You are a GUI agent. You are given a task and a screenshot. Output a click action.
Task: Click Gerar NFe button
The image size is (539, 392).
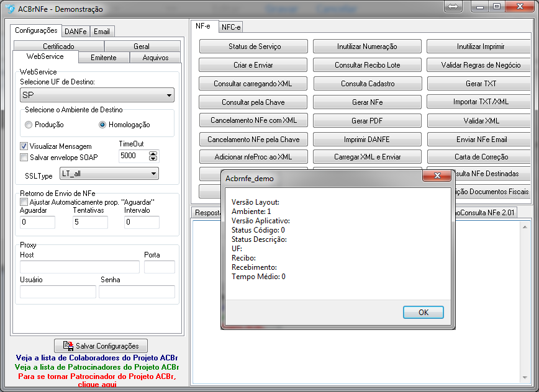point(367,102)
